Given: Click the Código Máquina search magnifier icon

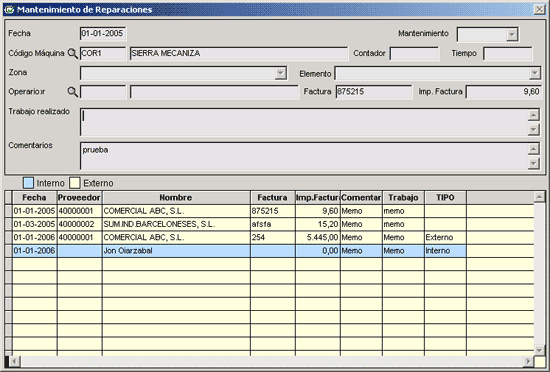Looking at the screenshot, I should click(x=72, y=53).
